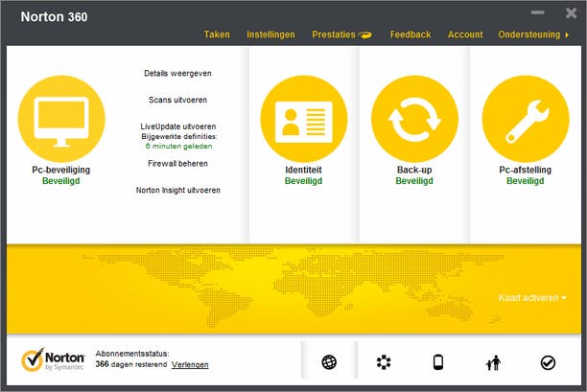This screenshot has height=392, width=587.
Task: Click the Norton Zone dotted-circle icon
Action: click(384, 362)
